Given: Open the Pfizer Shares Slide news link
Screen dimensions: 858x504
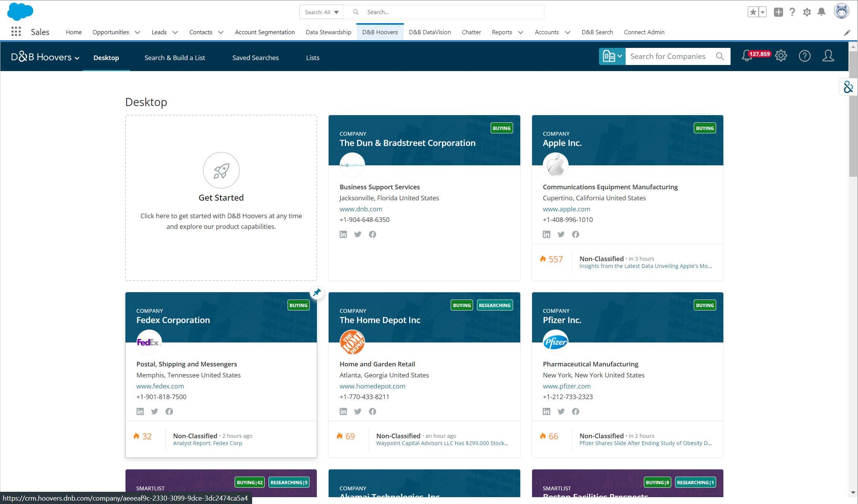Looking at the screenshot, I should (645, 443).
